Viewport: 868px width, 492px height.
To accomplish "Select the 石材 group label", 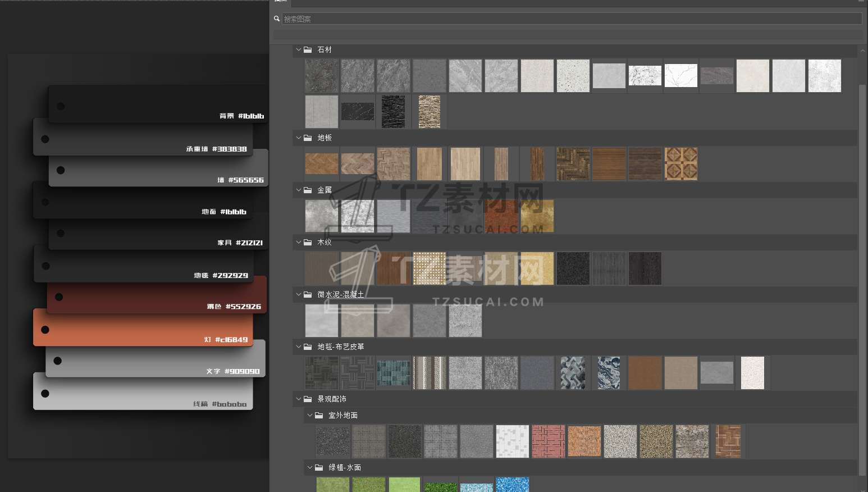I will point(325,49).
